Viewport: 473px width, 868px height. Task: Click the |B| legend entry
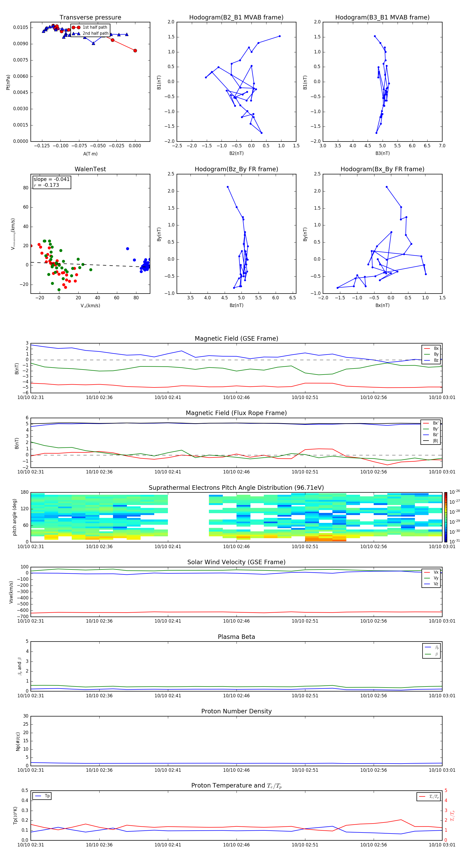[431, 441]
